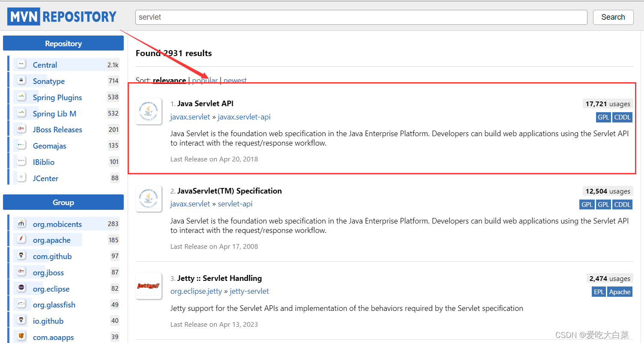Filter by com.github group
This screenshot has width=644, height=343.
tap(52, 256)
